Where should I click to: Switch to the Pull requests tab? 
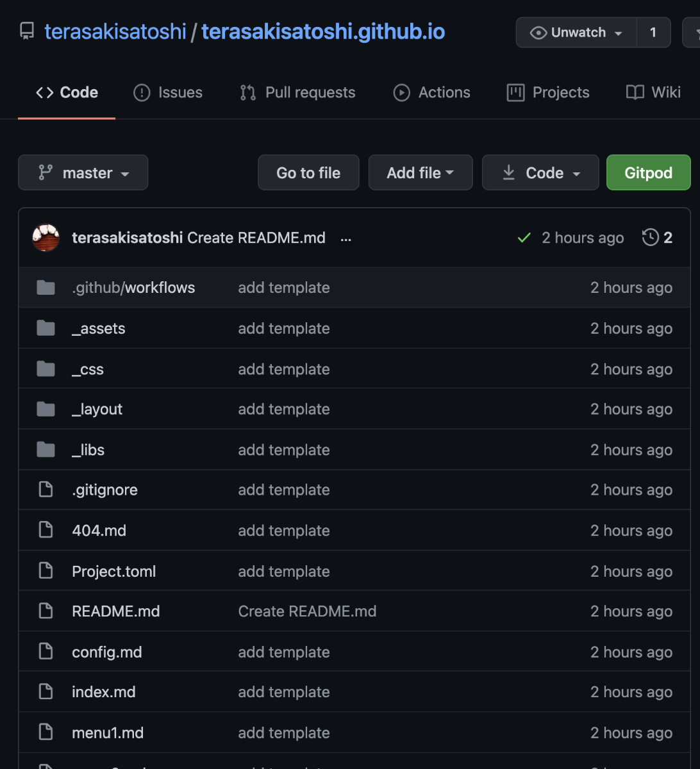297,92
